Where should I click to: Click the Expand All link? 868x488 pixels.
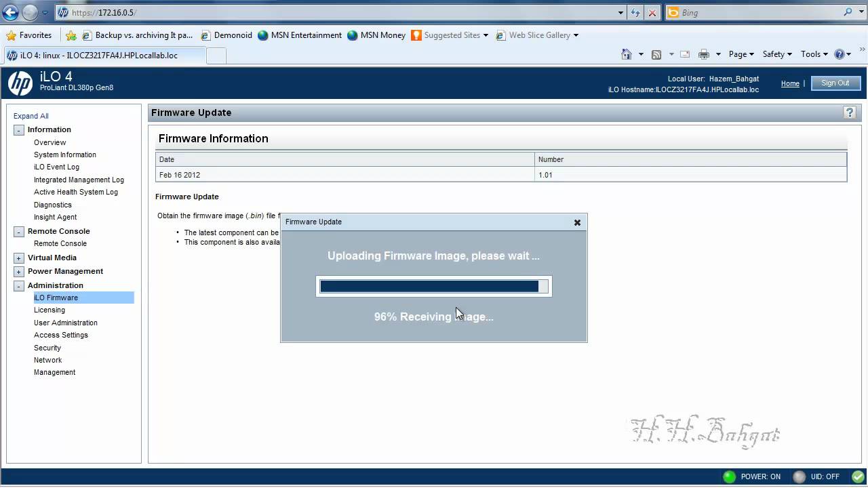[31, 116]
